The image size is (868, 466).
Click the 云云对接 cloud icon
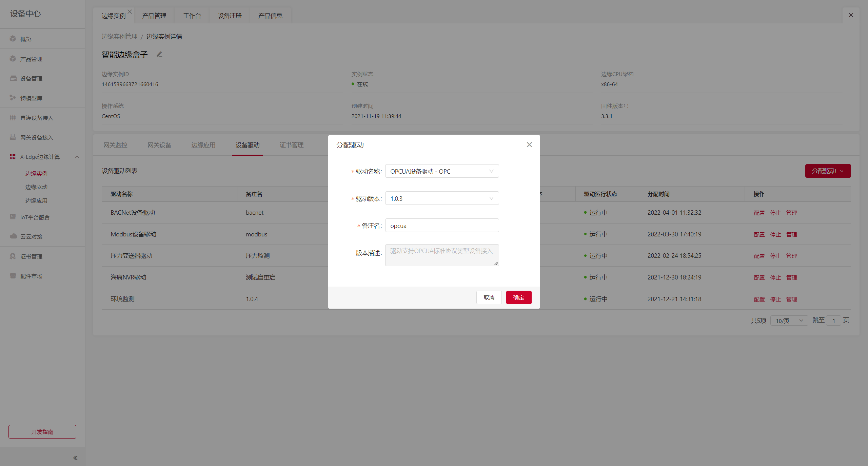click(13, 236)
